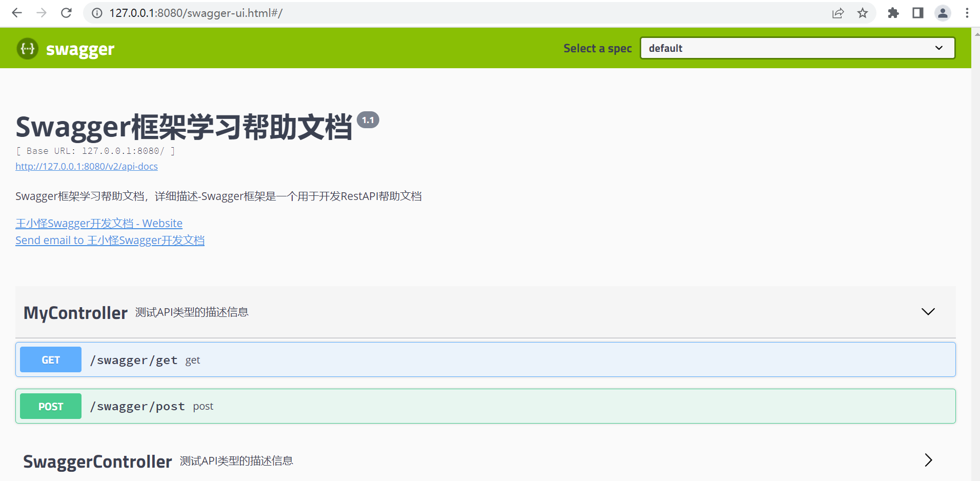Open the Select a spec dropdown
Viewport: 980px width, 481px height.
click(798, 48)
